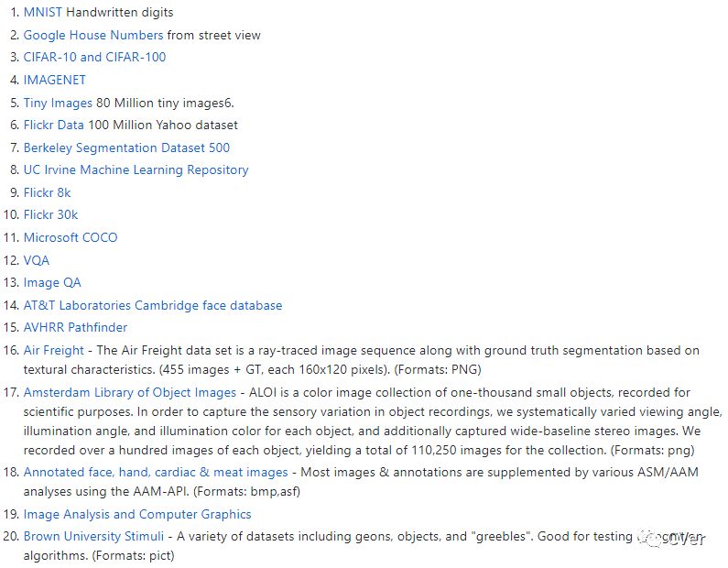Open the Flickr 8k link

pyautogui.click(x=47, y=192)
